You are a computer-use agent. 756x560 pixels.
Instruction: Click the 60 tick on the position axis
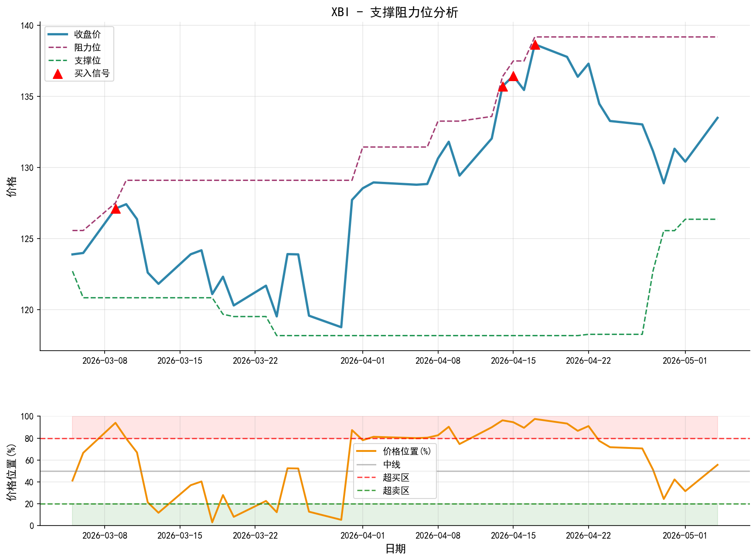(x=29, y=461)
